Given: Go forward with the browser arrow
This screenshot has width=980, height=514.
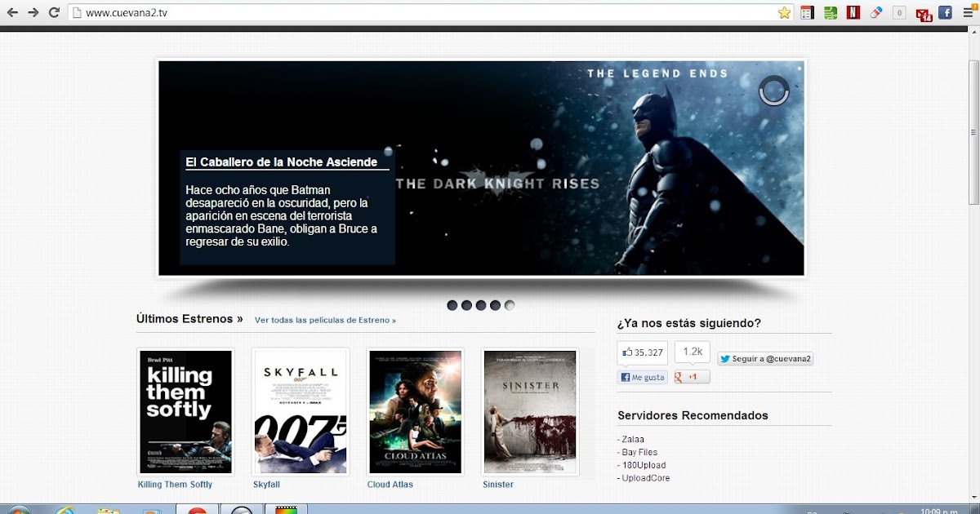Looking at the screenshot, I should pyautogui.click(x=33, y=12).
